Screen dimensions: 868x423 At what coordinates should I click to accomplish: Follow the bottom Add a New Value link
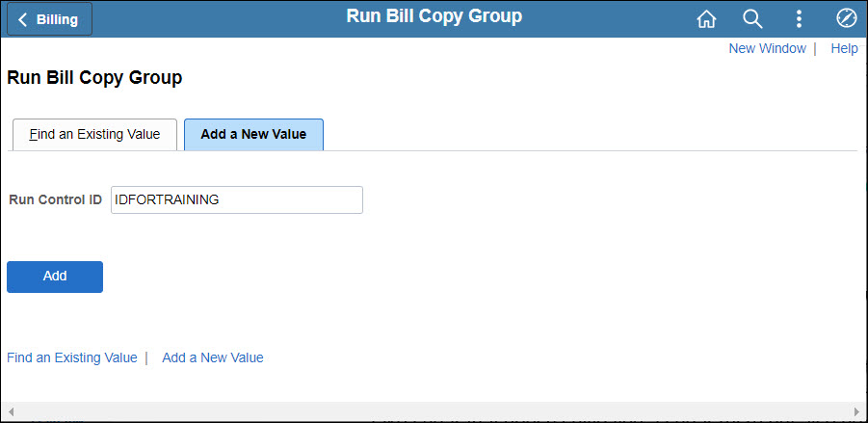[x=213, y=357]
